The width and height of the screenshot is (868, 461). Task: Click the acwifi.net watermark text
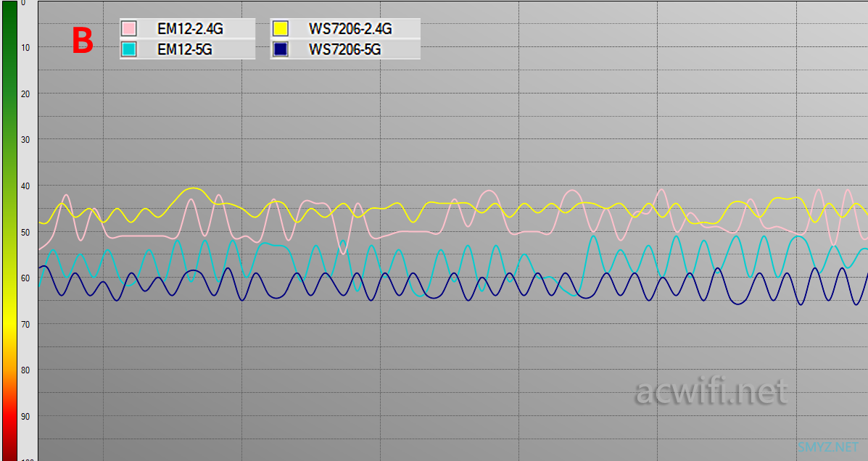pos(711,392)
